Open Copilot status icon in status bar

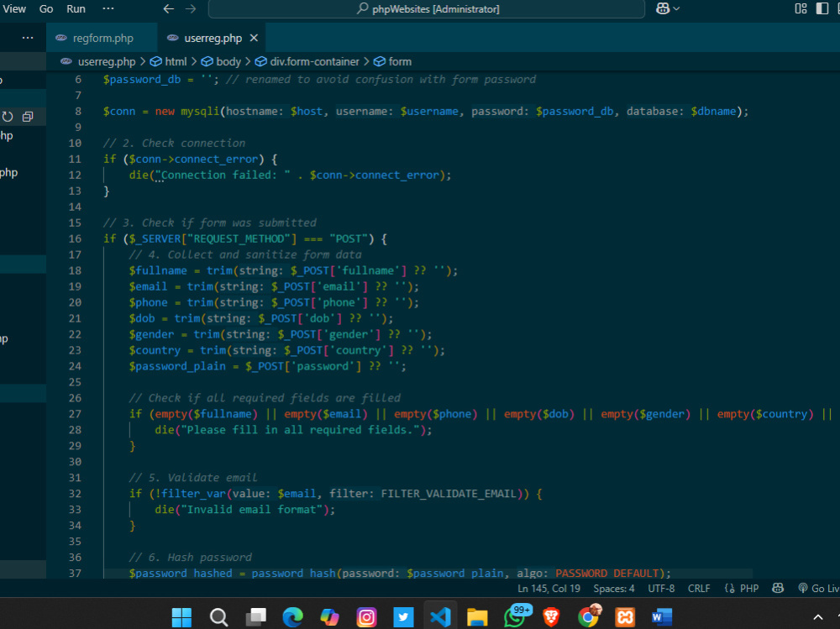778,589
